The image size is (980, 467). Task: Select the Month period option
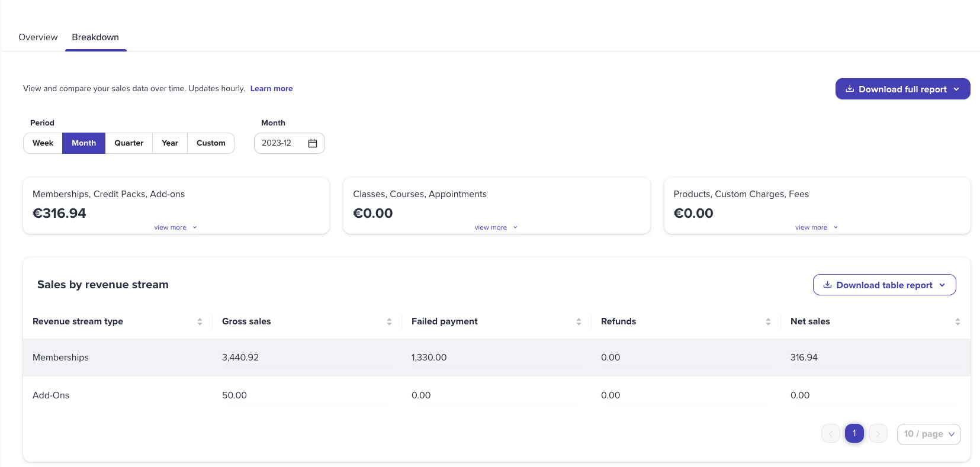point(83,143)
